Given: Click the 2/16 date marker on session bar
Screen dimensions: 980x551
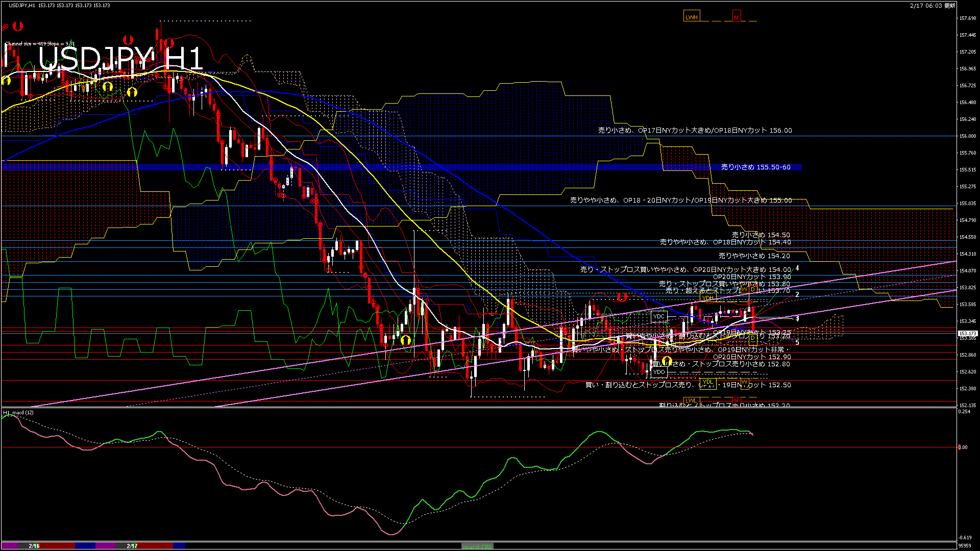Looking at the screenshot, I should click(34, 546).
